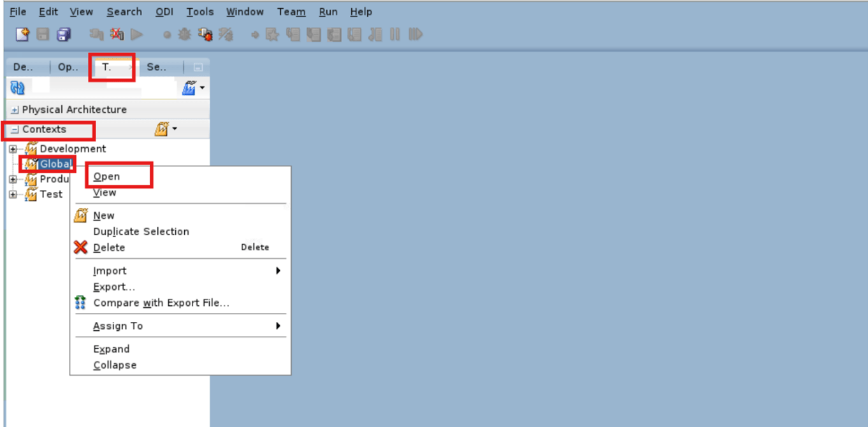Image resolution: width=868 pixels, height=427 pixels.
Task: Open the Search menu
Action: [x=124, y=12]
